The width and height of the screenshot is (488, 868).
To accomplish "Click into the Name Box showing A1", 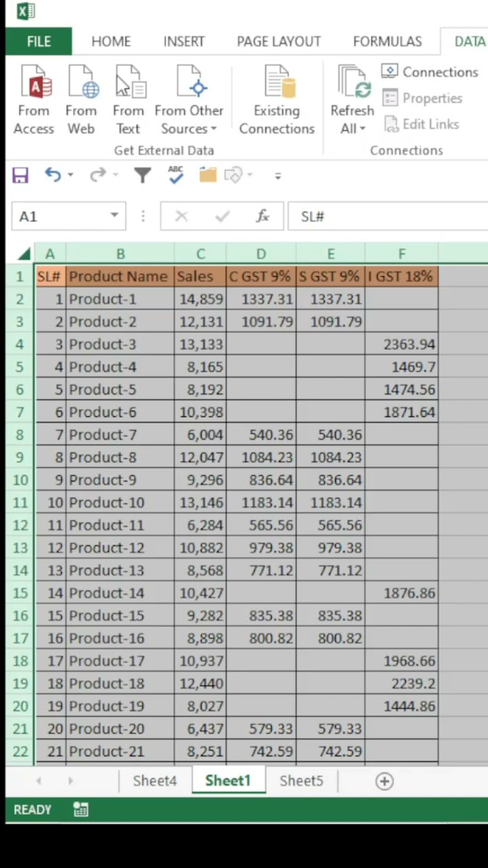I will pos(60,216).
